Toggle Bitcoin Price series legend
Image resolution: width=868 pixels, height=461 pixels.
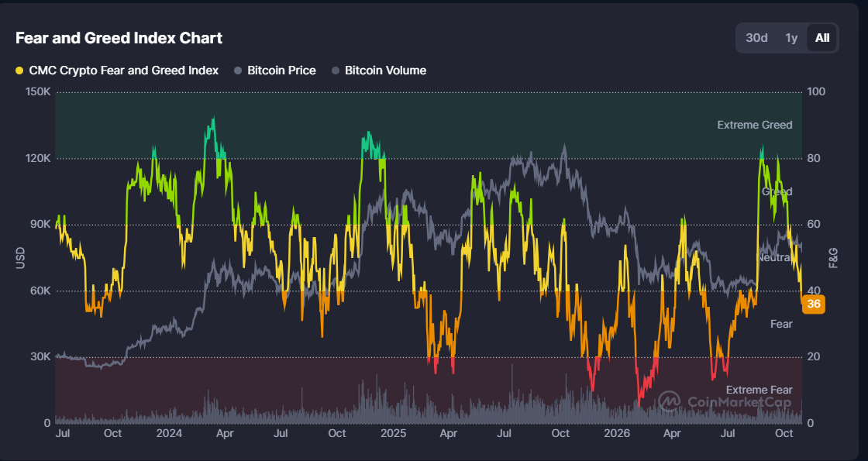point(275,71)
